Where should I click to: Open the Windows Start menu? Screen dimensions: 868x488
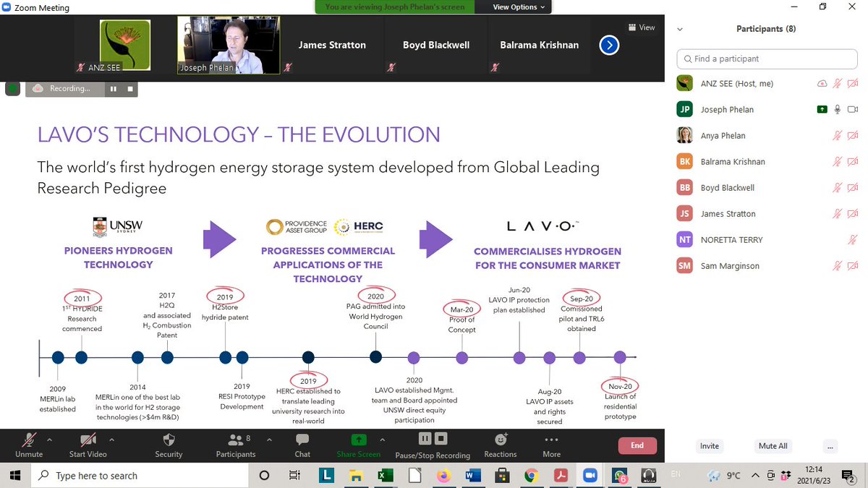pyautogui.click(x=16, y=476)
